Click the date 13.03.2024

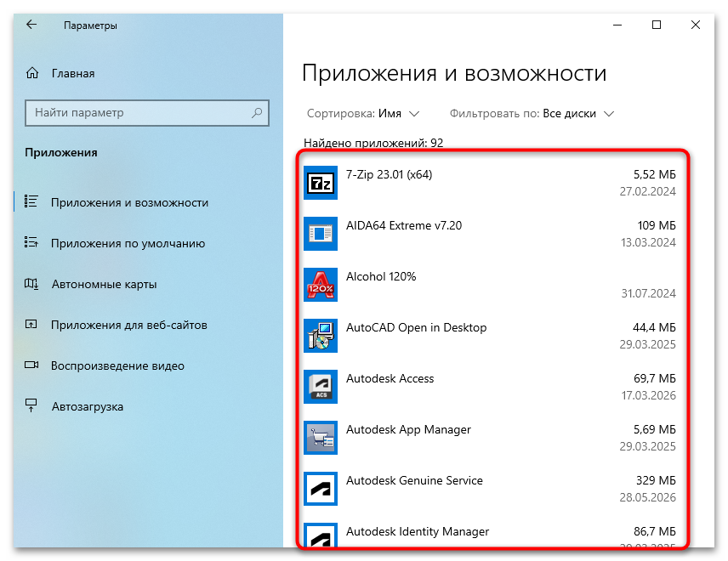(x=648, y=243)
